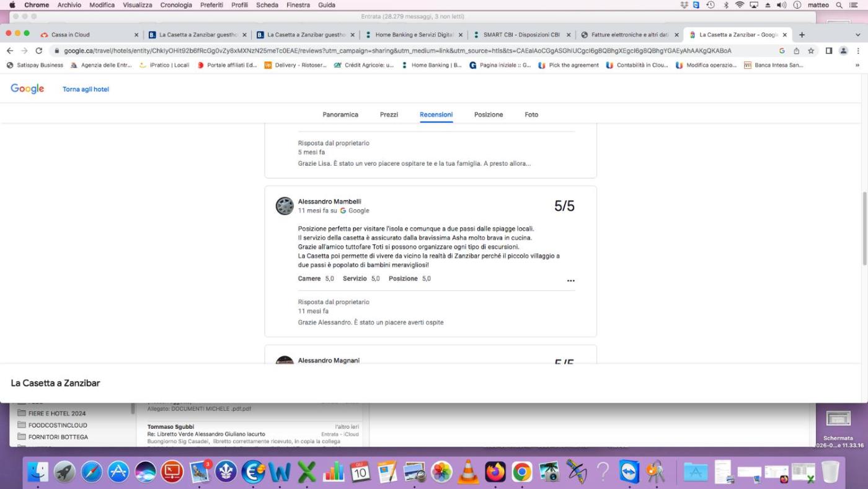This screenshot has height=489, width=868.
Task: Open Tommaso Sgubbi email in Mail window
Action: point(253,434)
